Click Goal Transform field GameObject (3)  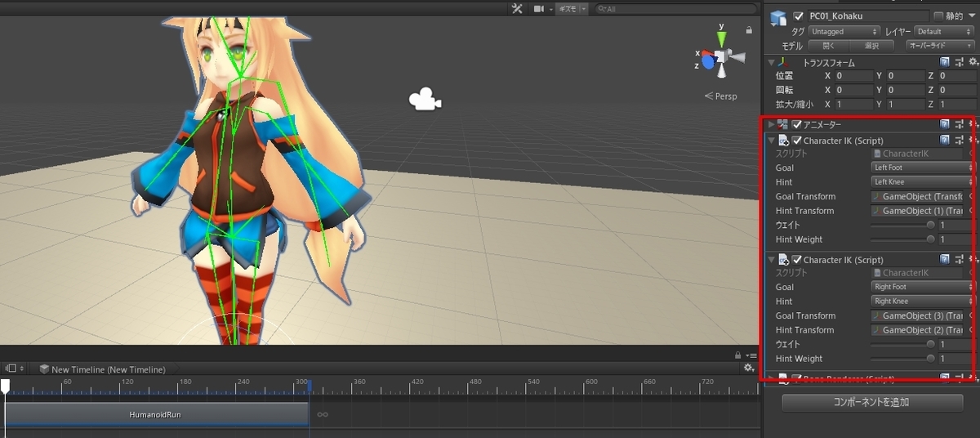918,315
